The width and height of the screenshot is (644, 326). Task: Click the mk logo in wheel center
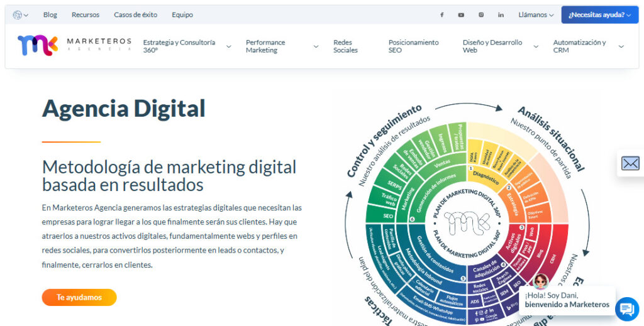pos(467,224)
